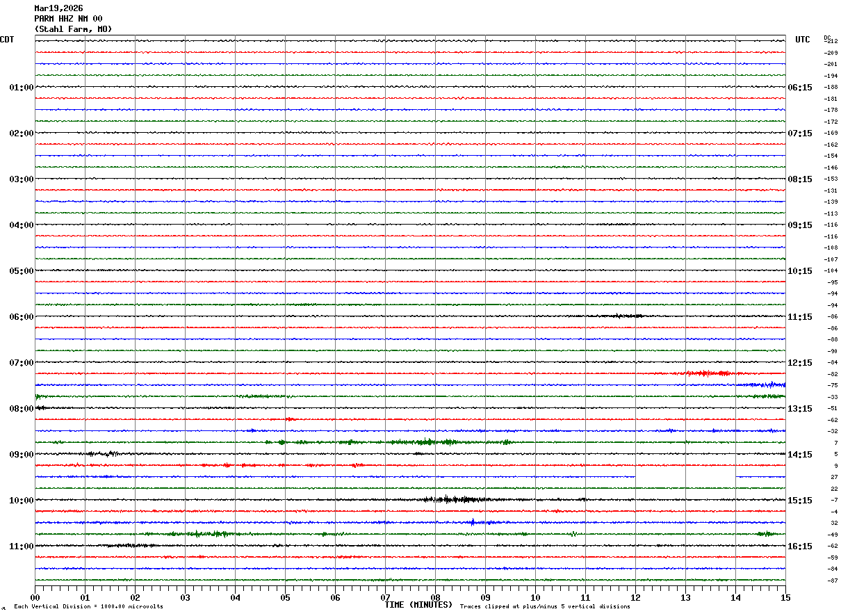Select the 04:00 CDT hour label
This screenshot has width=841, height=616.
click(22, 225)
